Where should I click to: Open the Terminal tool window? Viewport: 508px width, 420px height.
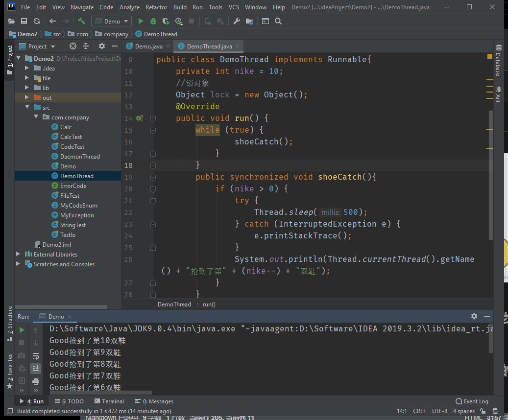tap(109, 401)
